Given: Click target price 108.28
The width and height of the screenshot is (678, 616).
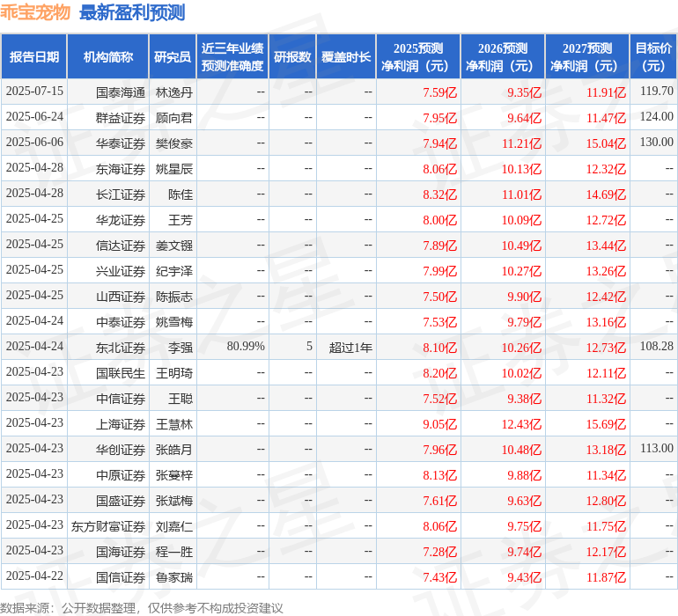Looking at the screenshot, I should [656, 346].
